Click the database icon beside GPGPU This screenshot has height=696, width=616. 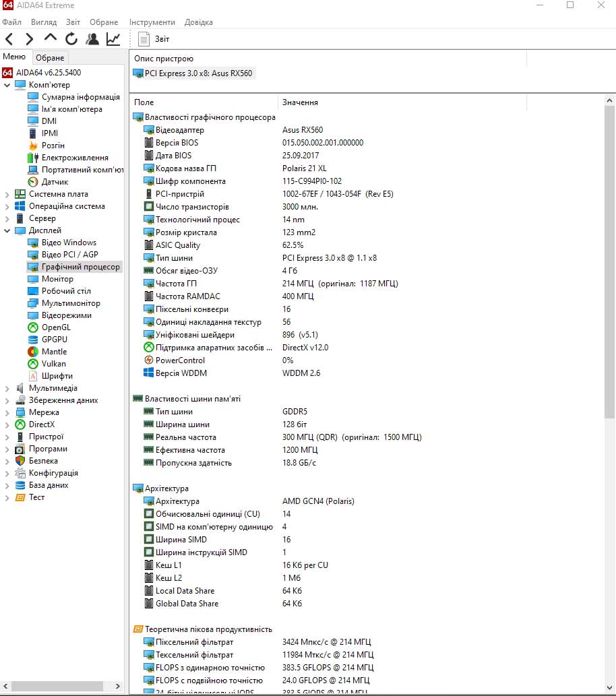[33, 340]
